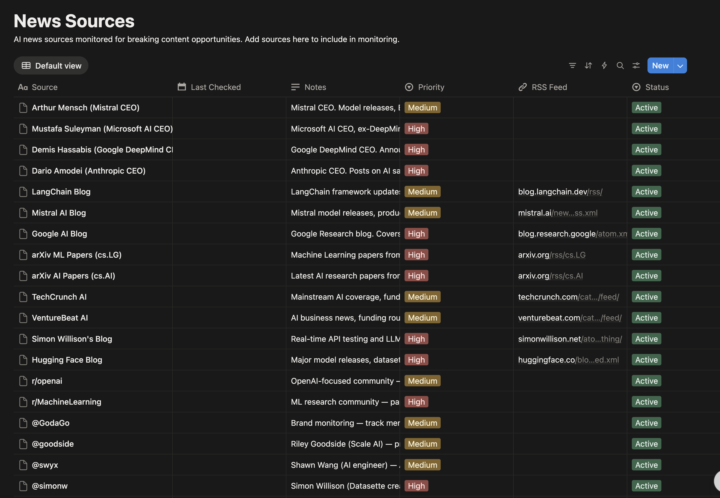Open the filter icon in the toolbar

coord(572,66)
